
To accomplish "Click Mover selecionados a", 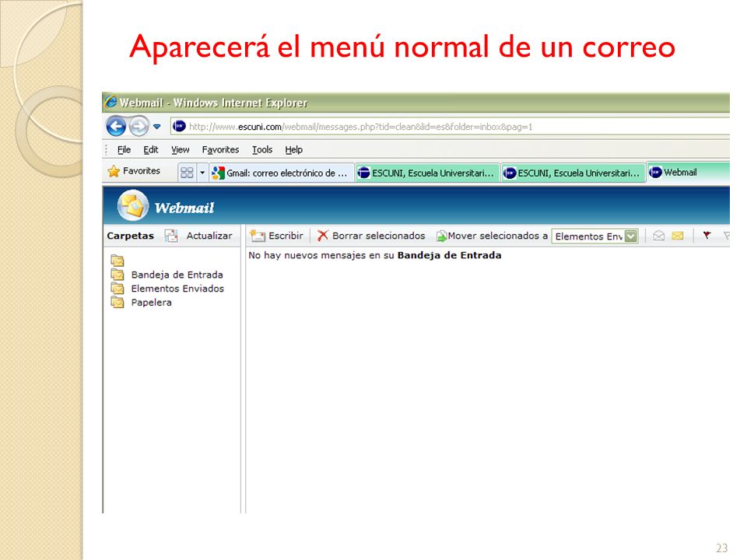I will [498, 236].
